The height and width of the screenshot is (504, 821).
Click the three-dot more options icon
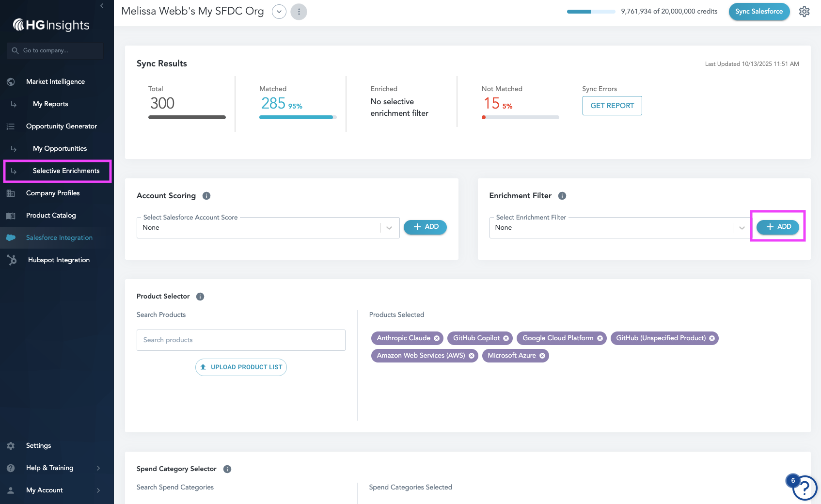299,12
